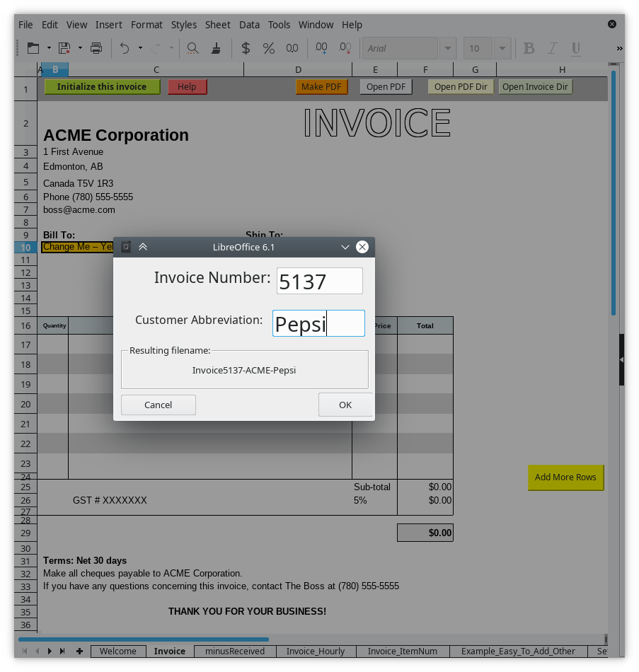Click the Open folder toolbar icon

pos(33,48)
